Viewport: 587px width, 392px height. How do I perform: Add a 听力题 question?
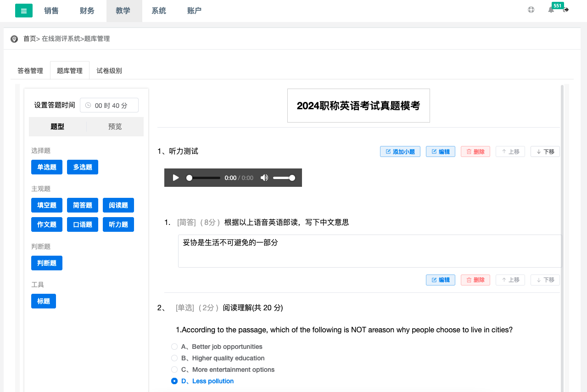tap(118, 224)
